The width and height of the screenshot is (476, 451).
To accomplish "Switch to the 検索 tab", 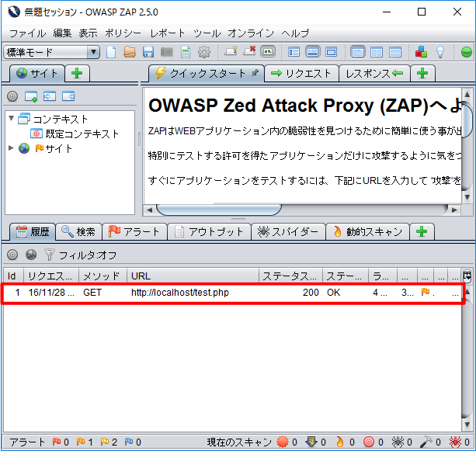I will coord(78,232).
